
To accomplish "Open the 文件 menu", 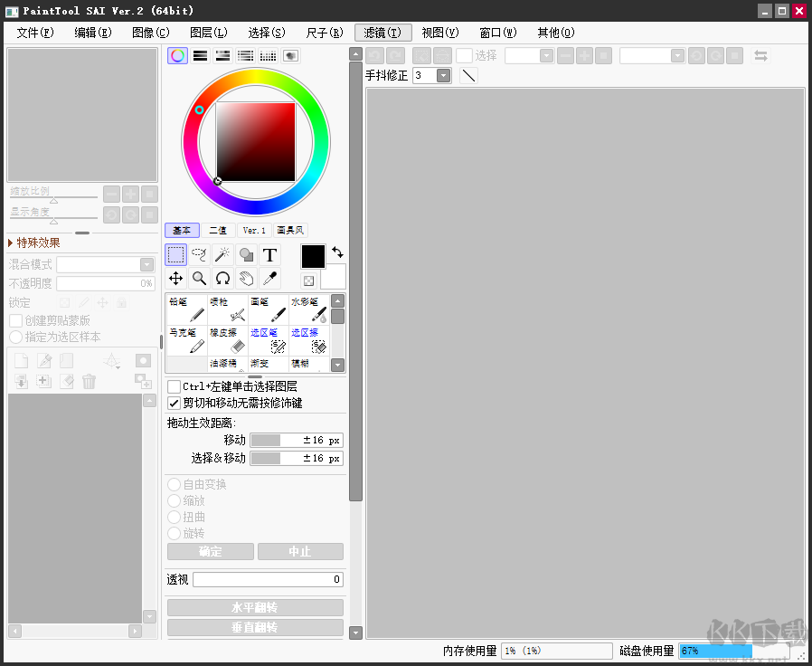I will pyautogui.click(x=34, y=33).
